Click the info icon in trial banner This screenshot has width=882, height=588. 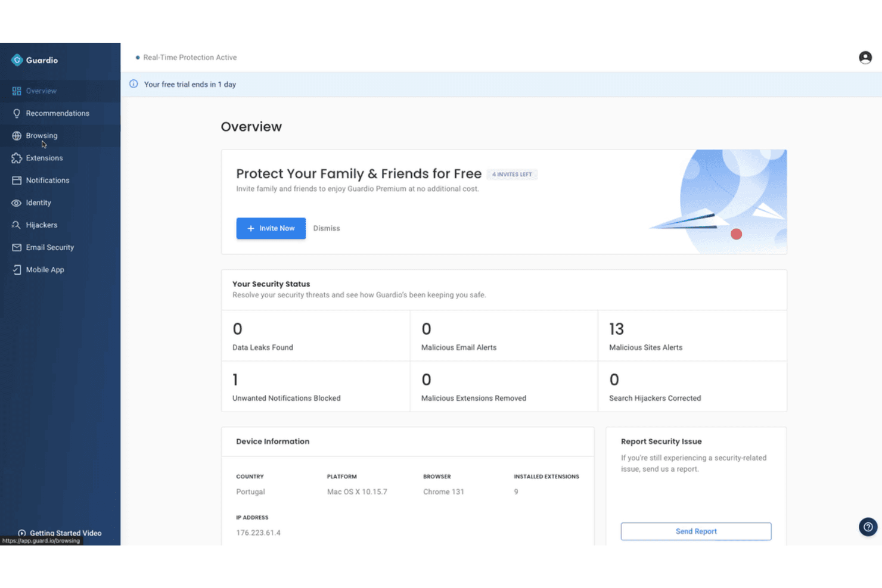pos(133,84)
